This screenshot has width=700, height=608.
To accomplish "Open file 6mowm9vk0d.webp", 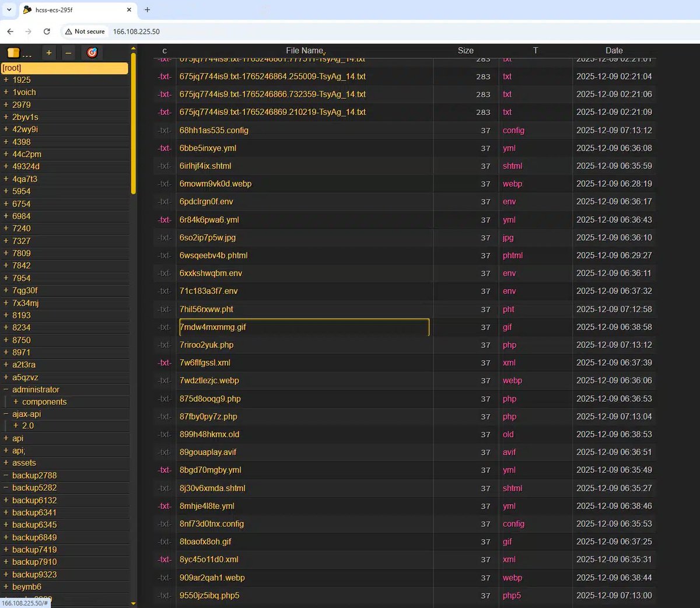I will click(x=216, y=184).
